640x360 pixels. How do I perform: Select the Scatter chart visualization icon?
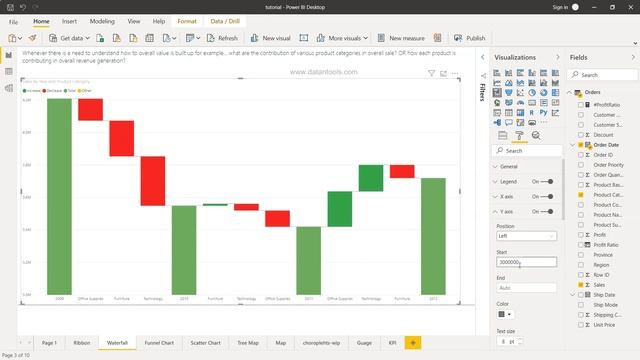(x=520, y=93)
